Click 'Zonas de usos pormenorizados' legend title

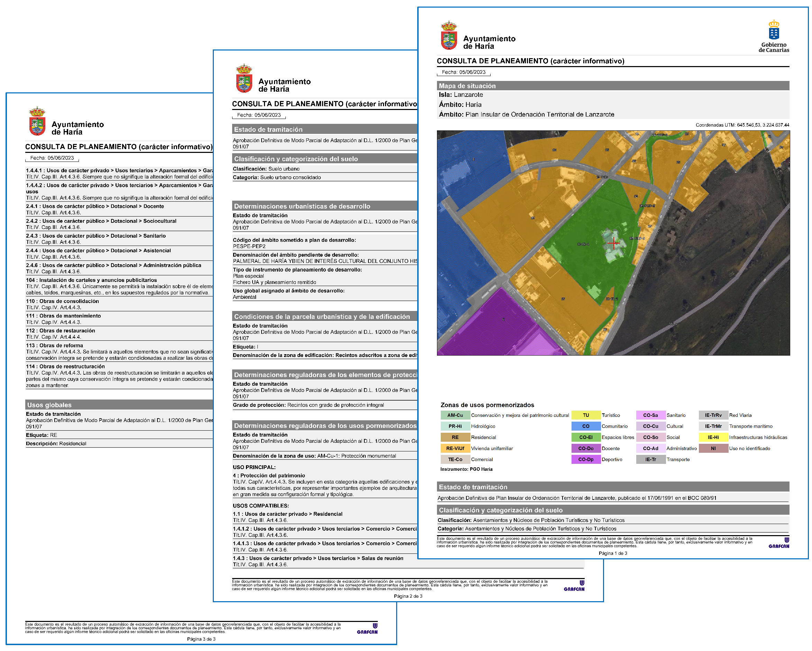pos(487,405)
